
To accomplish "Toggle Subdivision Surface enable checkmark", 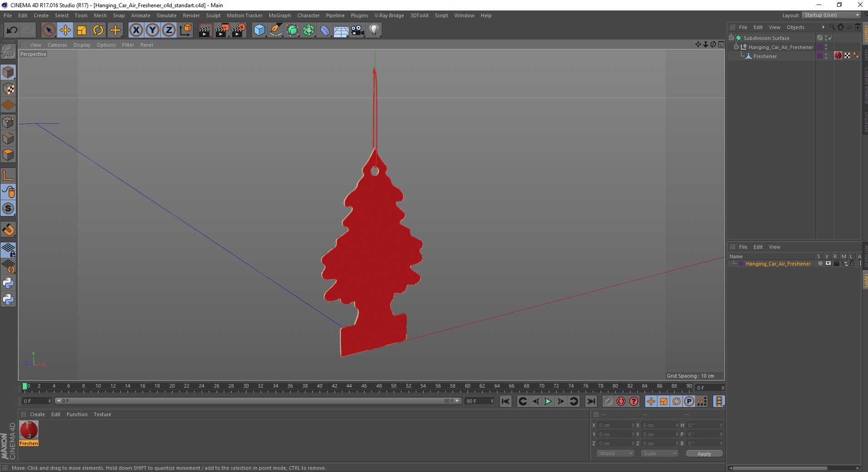I will click(x=830, y=38).
